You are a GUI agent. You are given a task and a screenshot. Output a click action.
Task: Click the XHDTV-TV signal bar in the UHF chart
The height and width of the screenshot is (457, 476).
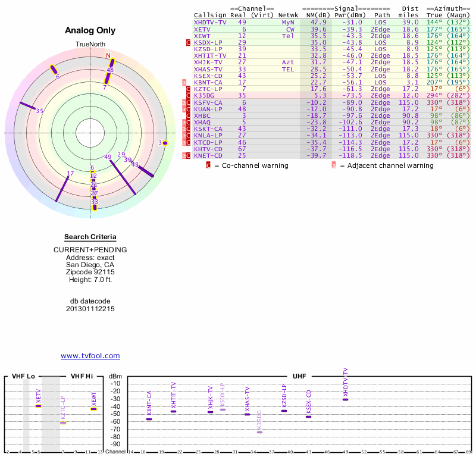click(345, 399)
